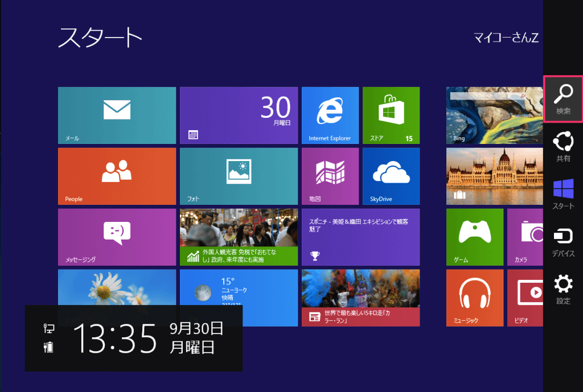Open the 設定 (Settings) gear charm
This screenshot has height=392, width=583.
[x=563, y=290]
